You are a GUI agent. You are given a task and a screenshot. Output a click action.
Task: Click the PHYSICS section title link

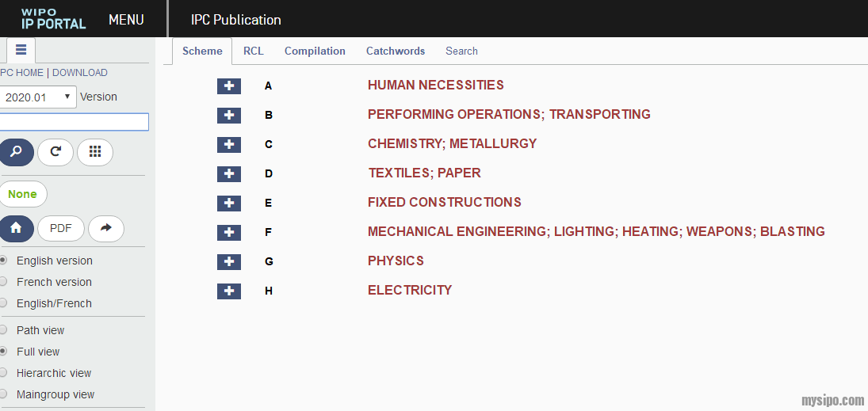coord(396,261)
